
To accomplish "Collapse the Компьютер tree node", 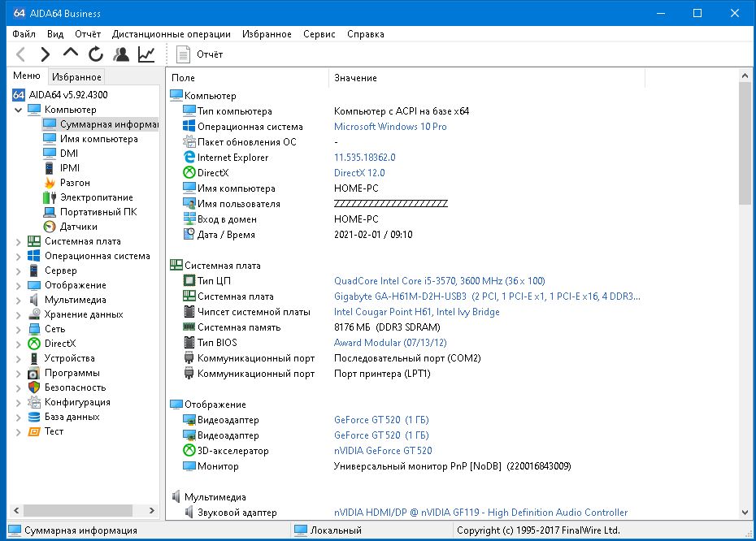I will 19,110.
